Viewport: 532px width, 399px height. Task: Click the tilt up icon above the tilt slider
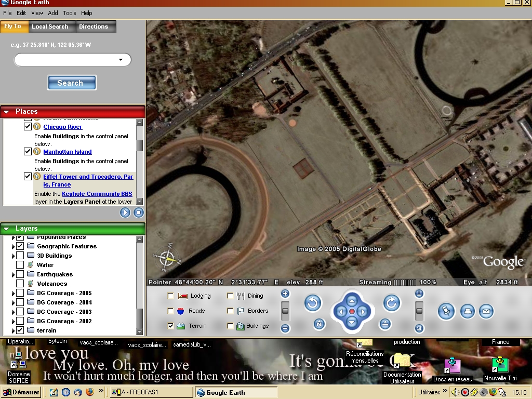click(x=419, y=294)
